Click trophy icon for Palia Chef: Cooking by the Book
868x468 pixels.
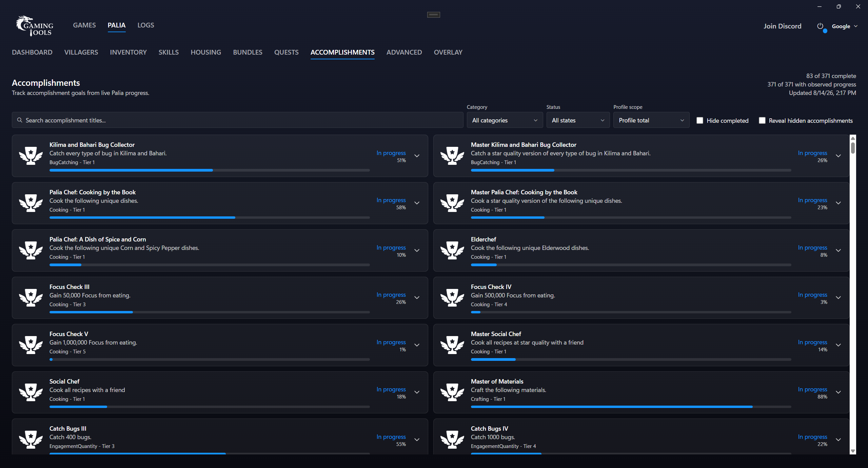[x=31, y=203]
